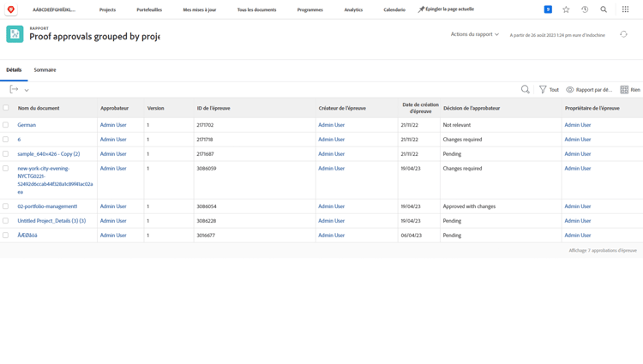Image resolution: width=643 pixels, height=364 pixels.
Task: Check the Untitled Project_Details row checkbox
Action: (x=6, y=221)
